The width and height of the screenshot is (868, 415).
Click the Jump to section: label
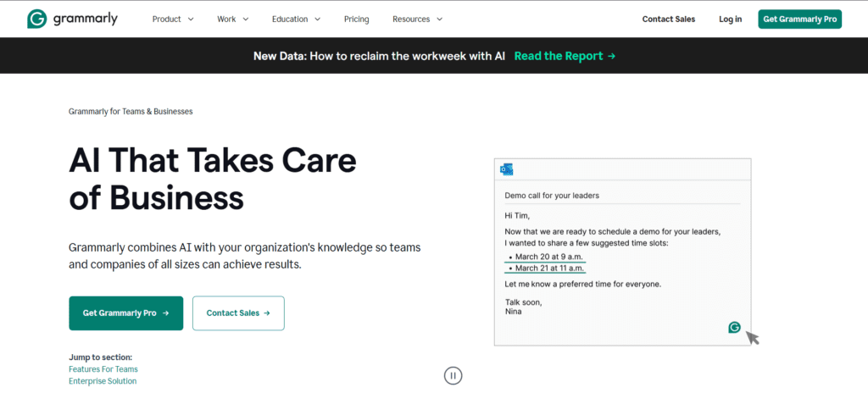pyautogui.click(x=101, y=357)
